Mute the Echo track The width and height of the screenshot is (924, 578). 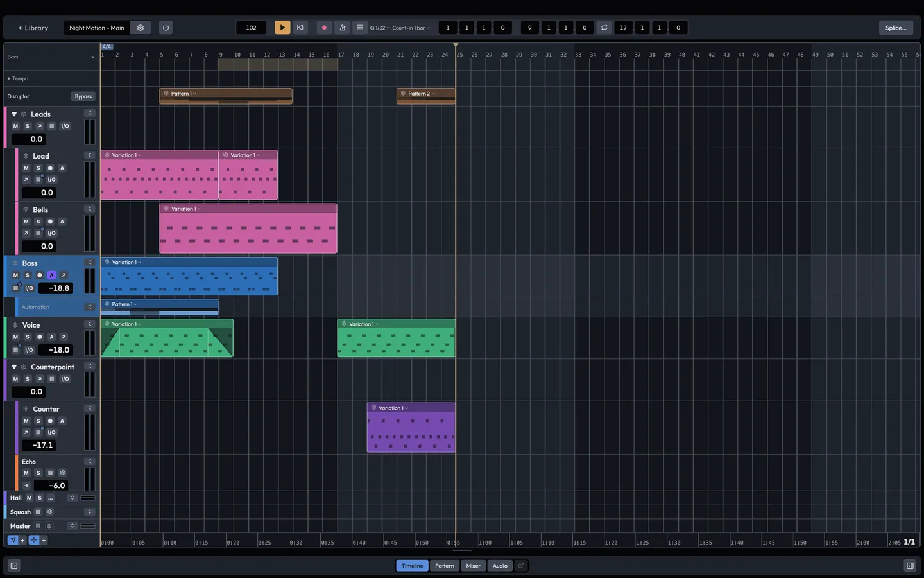pyautogui.click(x=26, y=473)
